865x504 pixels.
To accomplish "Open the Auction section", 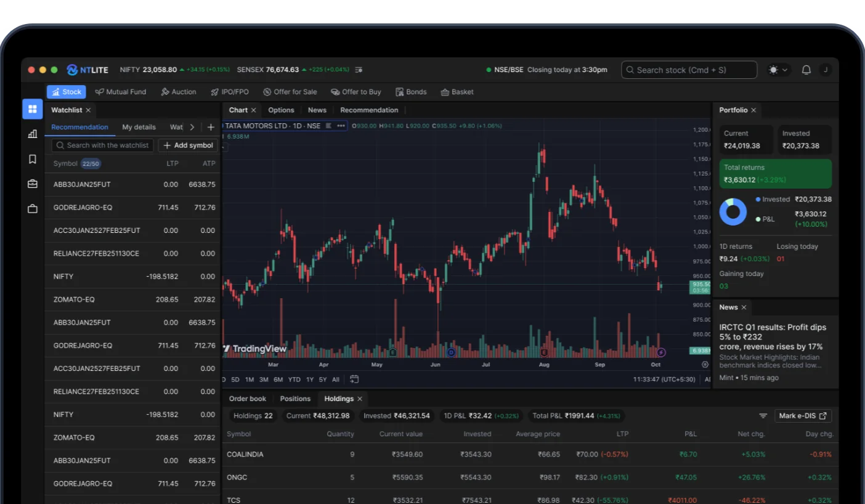I will tap(179, 92).
